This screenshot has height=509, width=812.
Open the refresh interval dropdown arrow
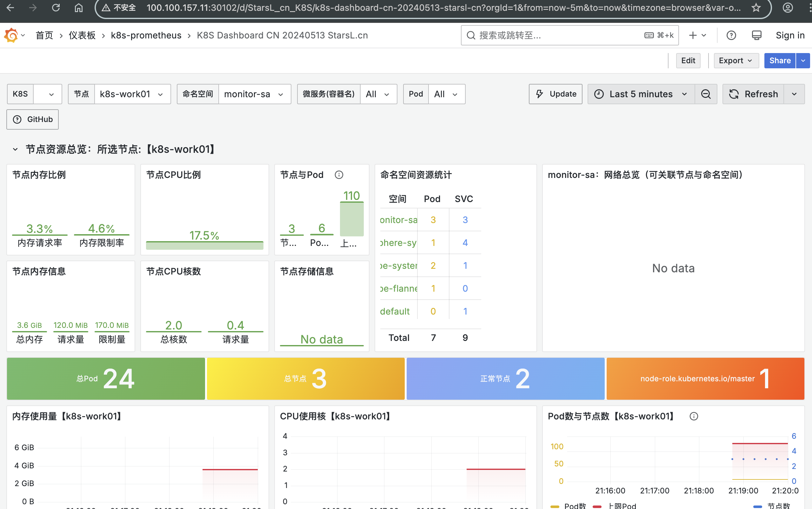tap(794, 94)
